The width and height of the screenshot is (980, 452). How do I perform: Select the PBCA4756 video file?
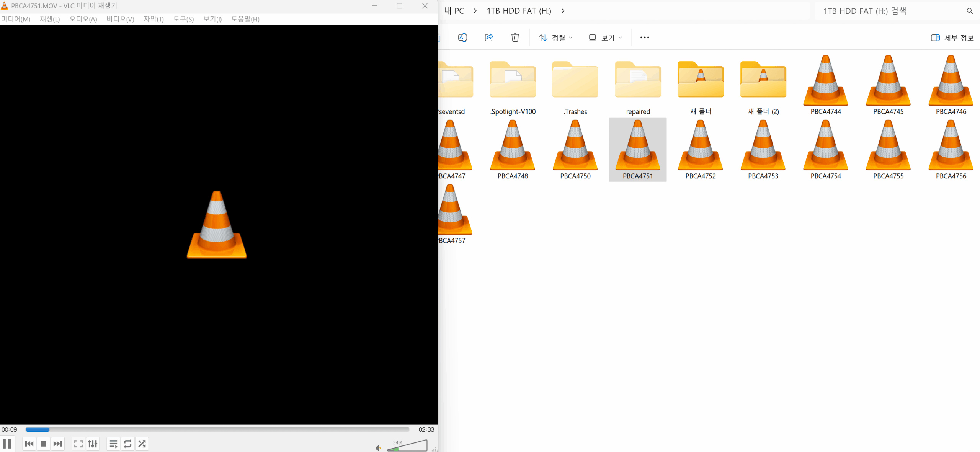tap(951, 150)
